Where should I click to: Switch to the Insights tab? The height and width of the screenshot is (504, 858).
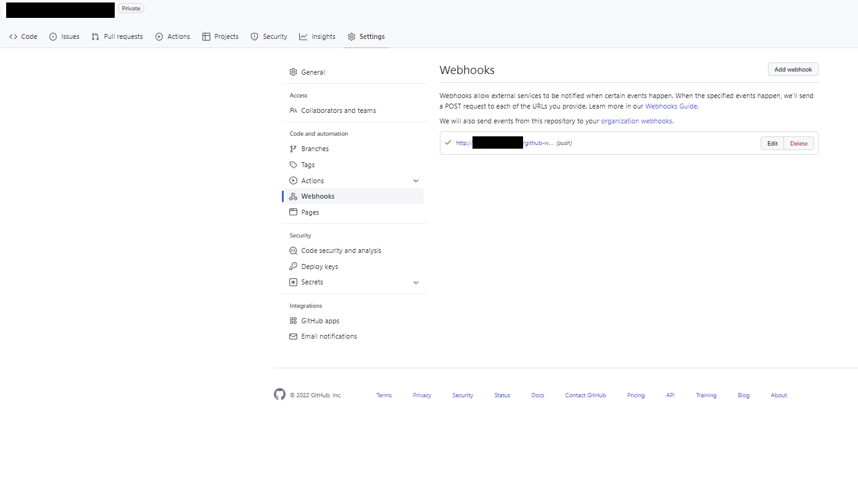point(317,36)
